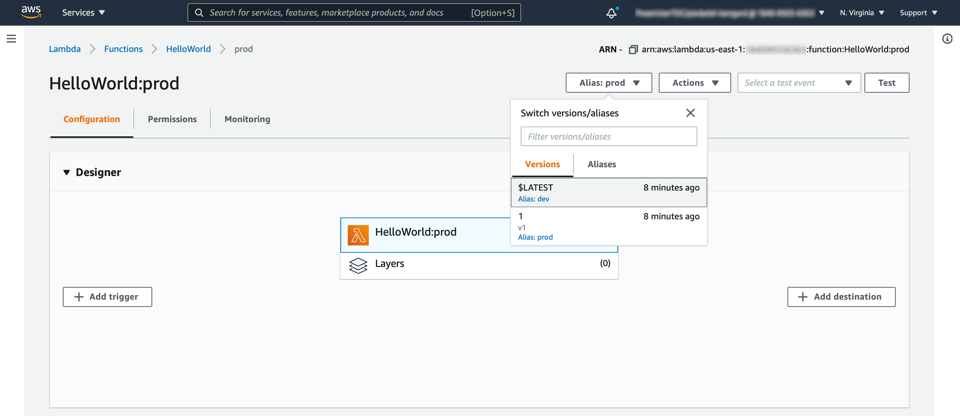Switch to the Configuration tab
Image resolution: width=960 pixels, height=416 pixels.
click(x=92, y=119)
